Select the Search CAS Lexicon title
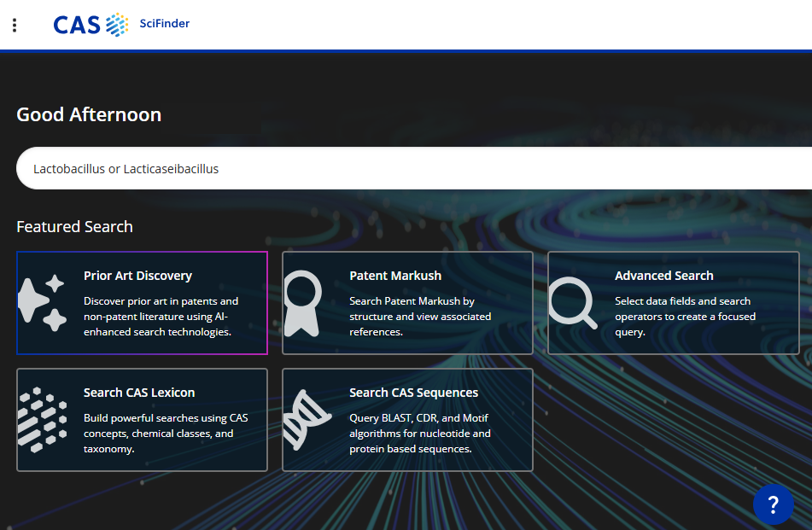The width and height of the screenshot is (812, 530). 139,393
